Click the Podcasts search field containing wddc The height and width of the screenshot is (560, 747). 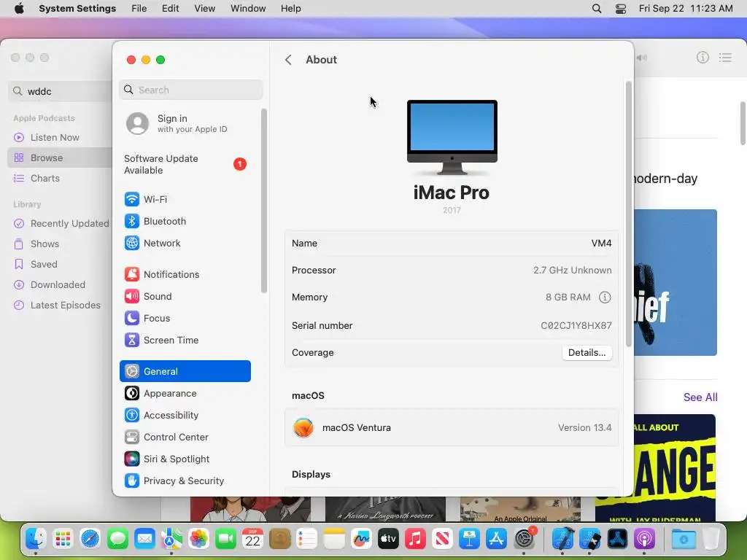[x=60, y=91]
